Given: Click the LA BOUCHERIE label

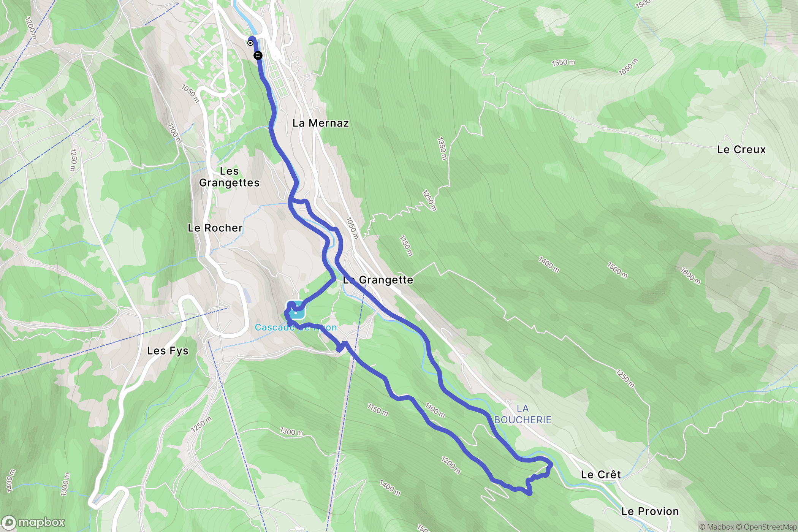Looking at the screenshot, I should click(x=523, y=414).
